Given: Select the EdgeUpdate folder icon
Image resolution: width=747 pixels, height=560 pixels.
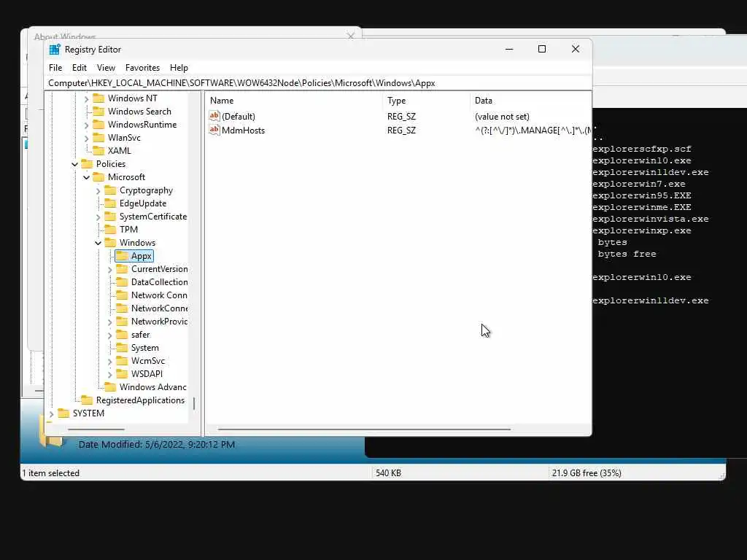Looking at the screenshot, I should coord(110,203).
